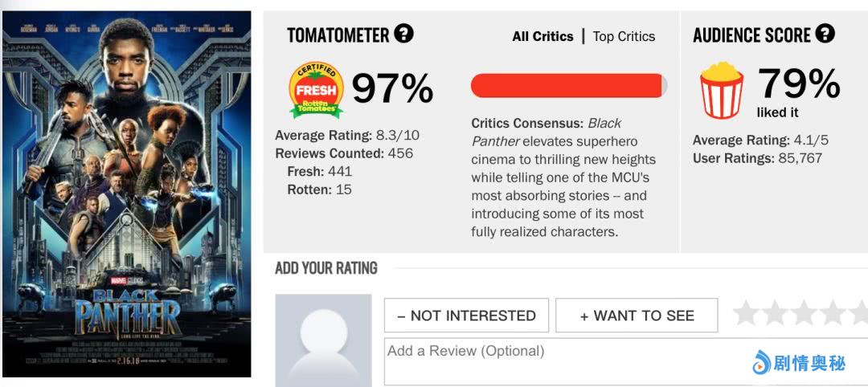This screenshot has height=387, width=868.
Task: Click the popcorn bucket audience icon
Action: tap(722, 90)
